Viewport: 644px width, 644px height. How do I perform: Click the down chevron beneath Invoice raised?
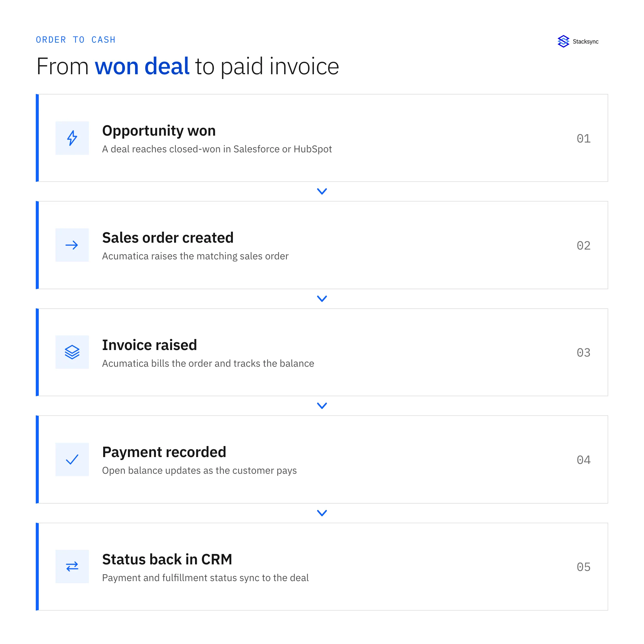click(322, 406)
